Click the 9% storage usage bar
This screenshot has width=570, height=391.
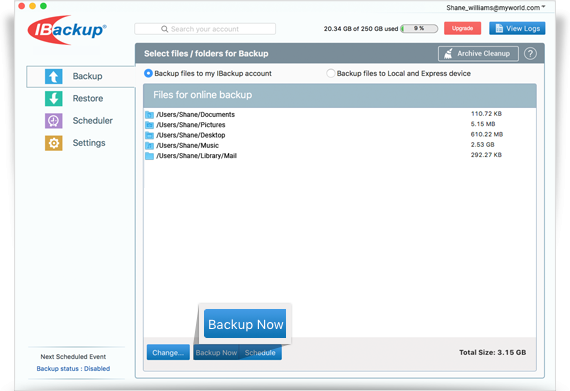pyautogui.click(x=419, y=28)
